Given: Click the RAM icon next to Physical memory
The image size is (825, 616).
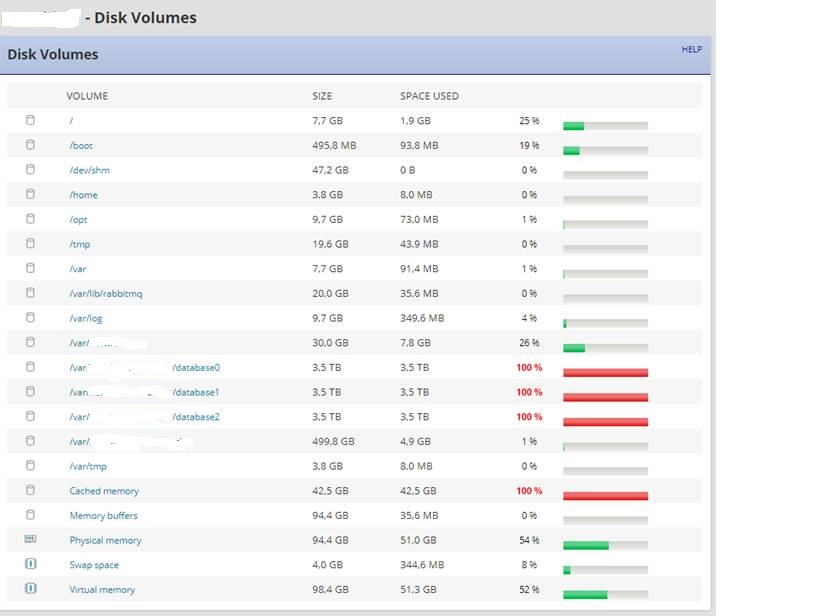Looking at the screenshot, I should [31, 539].
